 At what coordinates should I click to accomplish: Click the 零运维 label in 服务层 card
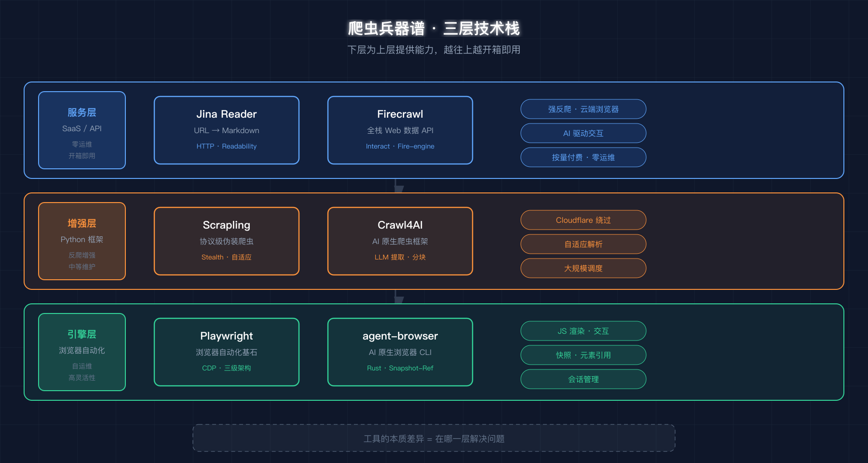pos(82,144)
